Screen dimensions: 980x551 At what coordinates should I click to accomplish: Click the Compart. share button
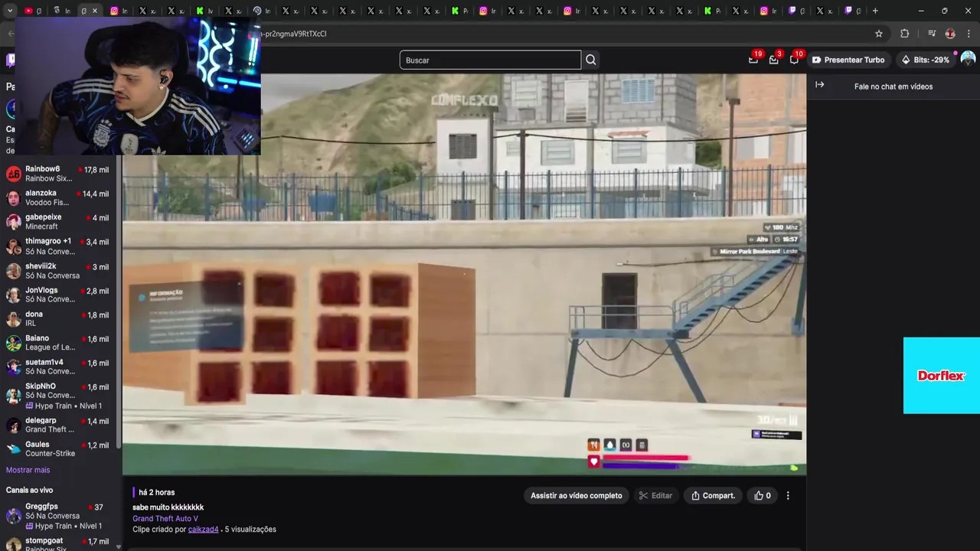coord(713,496)
